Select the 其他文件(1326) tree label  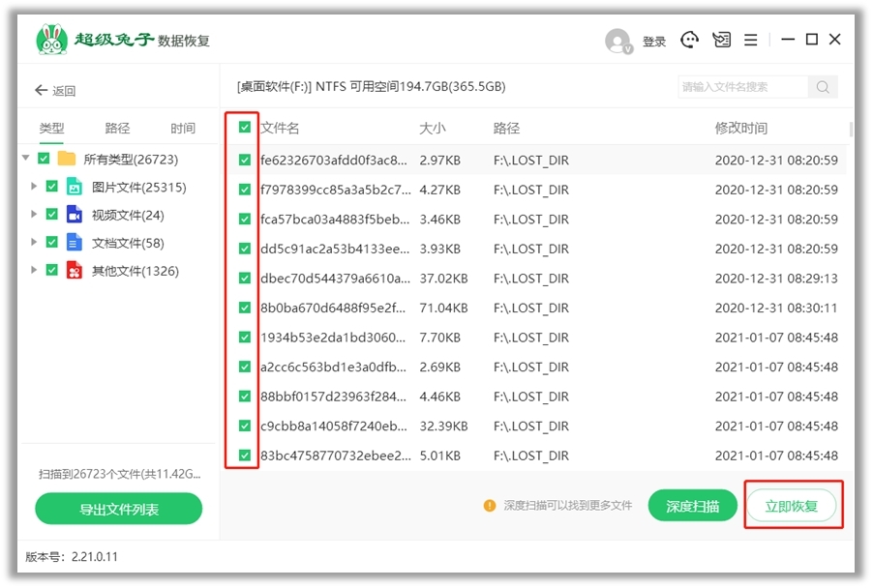pyautogui.click(x=135, y=271)
